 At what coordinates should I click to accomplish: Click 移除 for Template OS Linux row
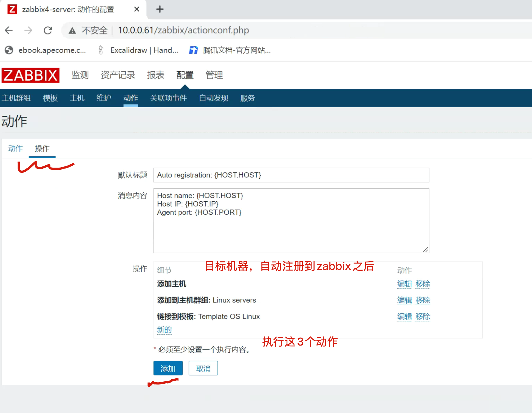tap(423, 316)
